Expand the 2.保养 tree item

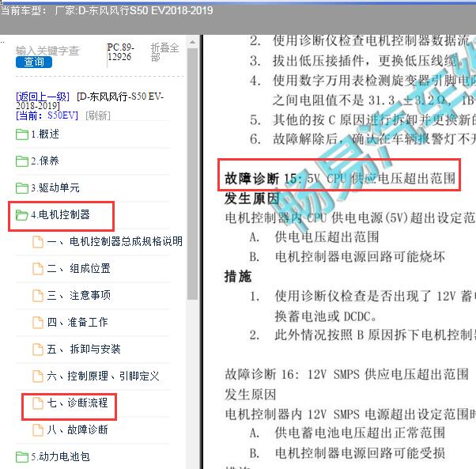pyautogui.click(x=45, y=161)
